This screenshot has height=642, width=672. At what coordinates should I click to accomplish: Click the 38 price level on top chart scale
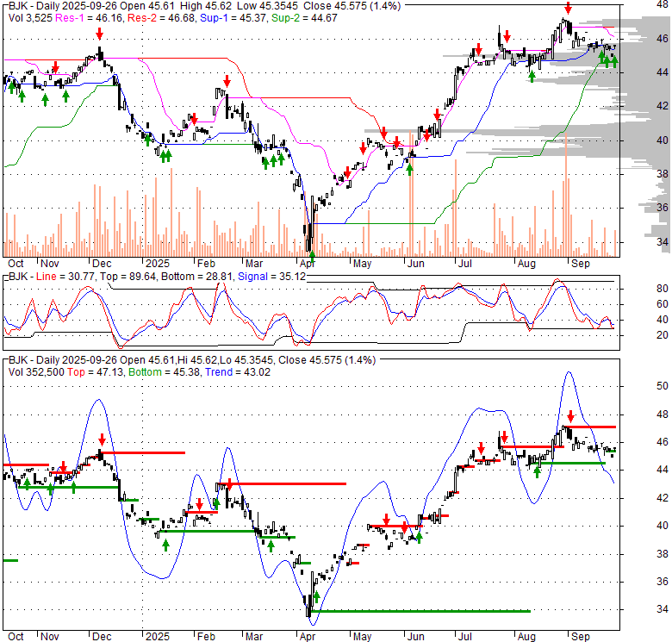[663, 174]
